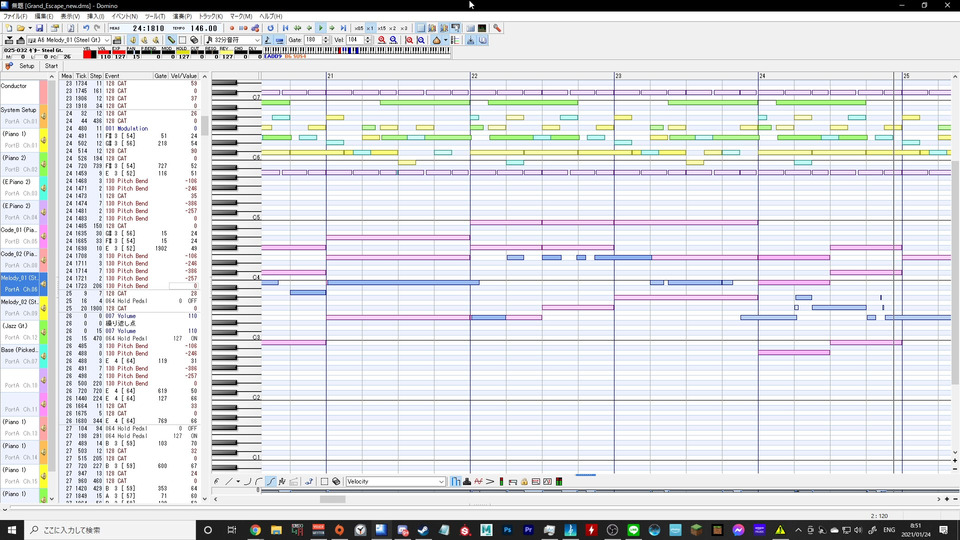Click the open folder toolbar icon
960x540 pixels.
pos(20,28)
